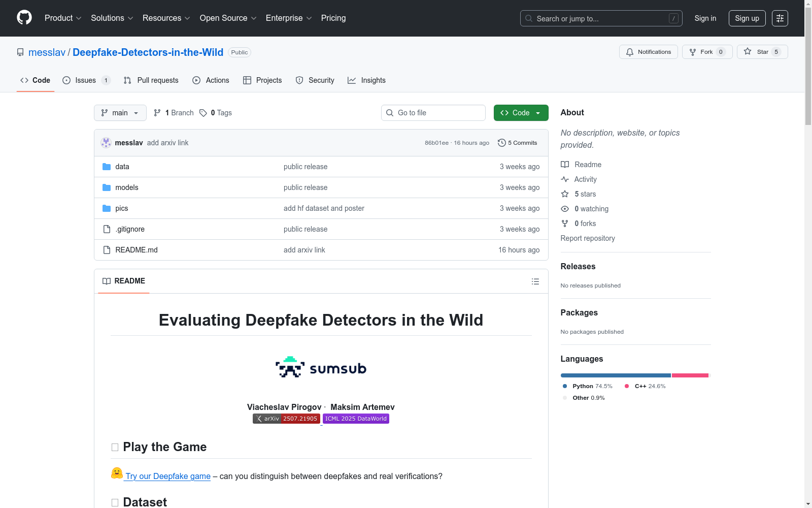Image resolution: width=812 pixels, height=508 pixels.
Task: Switch to the Issues tab
Action: click(x=86, y=80)
